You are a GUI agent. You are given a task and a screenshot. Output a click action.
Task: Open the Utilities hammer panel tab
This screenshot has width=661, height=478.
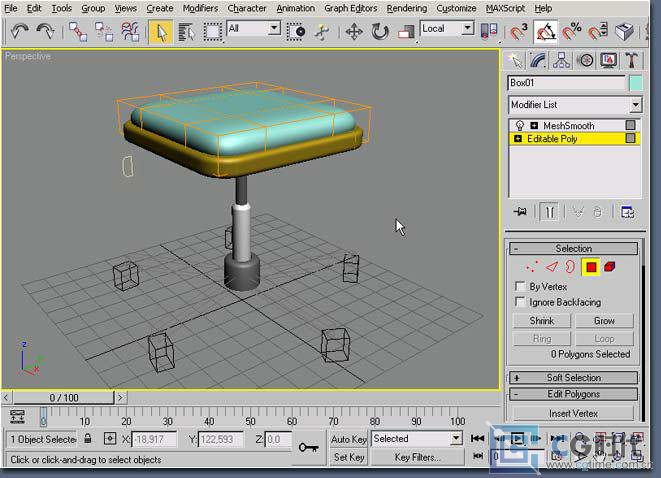pyautogui.click(x=631, y=61)
